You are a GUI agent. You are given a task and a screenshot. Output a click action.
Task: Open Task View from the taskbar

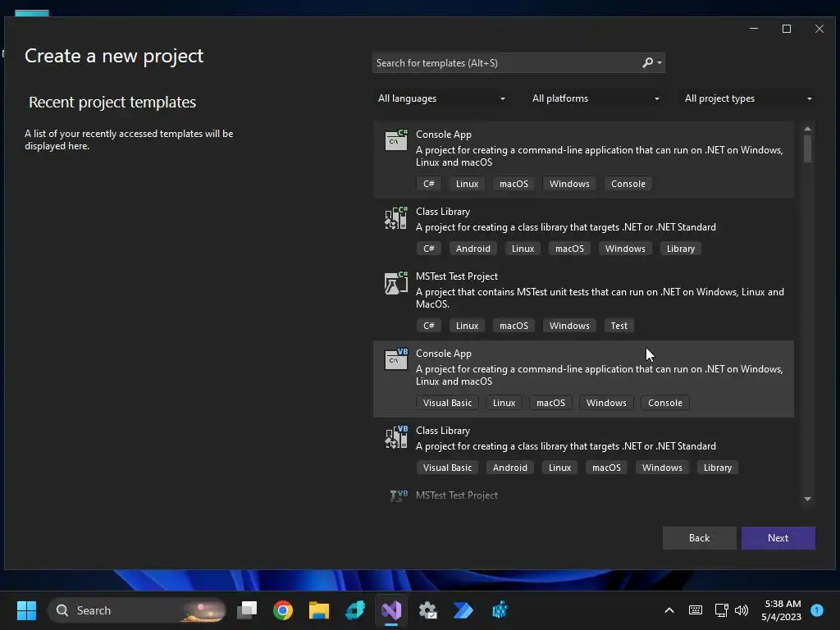pyautogui.click(x=247, y=610)
